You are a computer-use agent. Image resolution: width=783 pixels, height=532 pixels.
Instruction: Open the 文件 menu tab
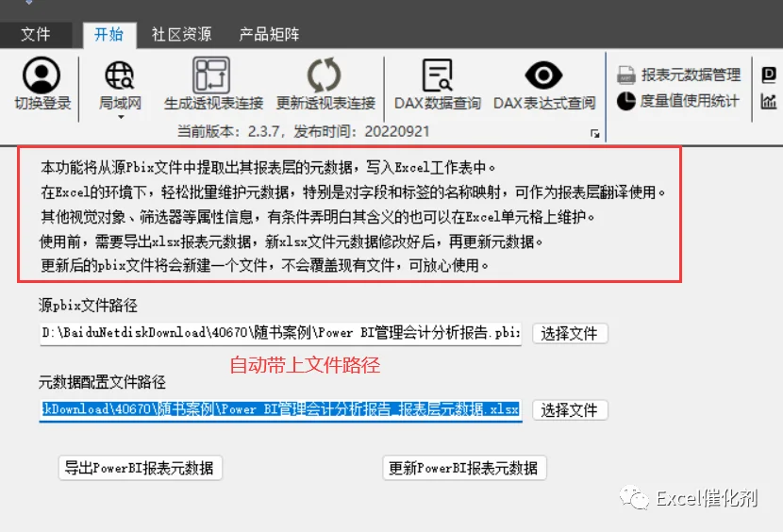(36, 34)
